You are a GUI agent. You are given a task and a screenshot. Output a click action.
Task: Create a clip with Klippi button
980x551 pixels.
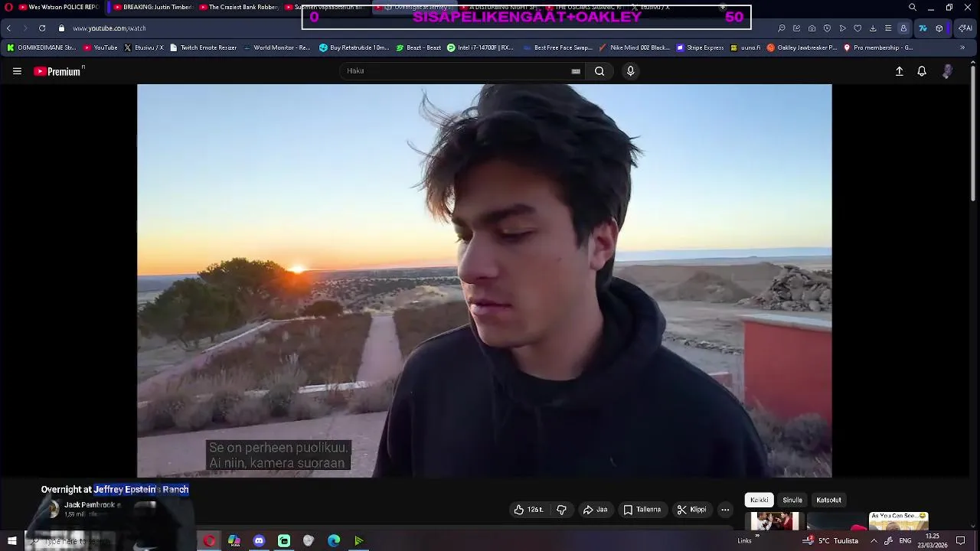(x=691, y=510)
